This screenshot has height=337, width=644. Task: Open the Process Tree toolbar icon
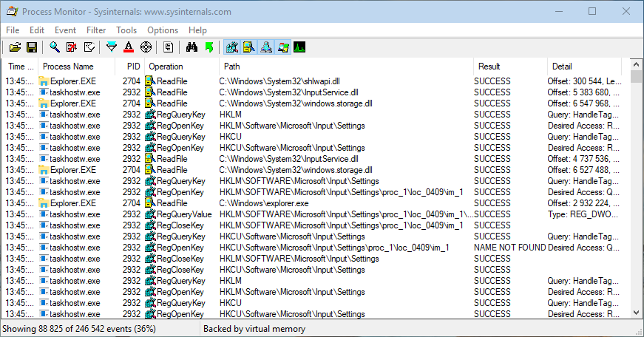(x=168, y=47)
